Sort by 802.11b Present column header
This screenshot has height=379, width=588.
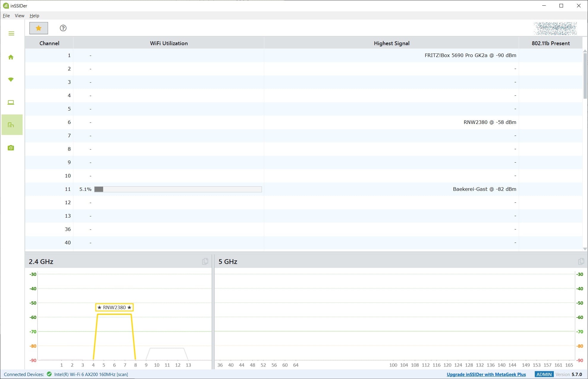pyautogui.click(x=551, y=43)
